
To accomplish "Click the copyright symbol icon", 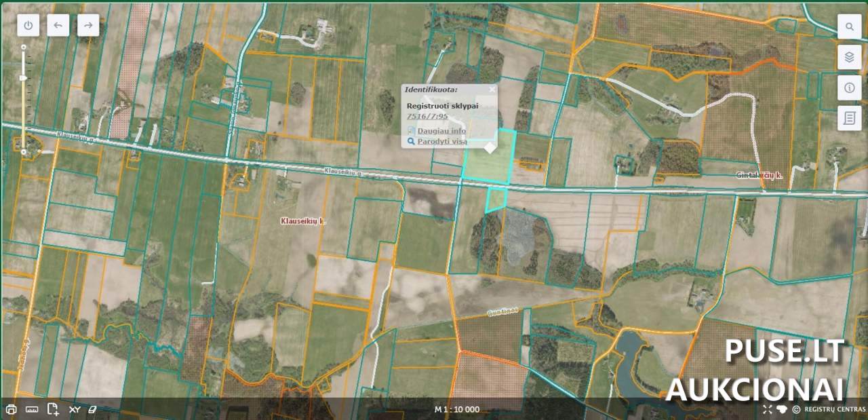I will click(x=796, y=409).
